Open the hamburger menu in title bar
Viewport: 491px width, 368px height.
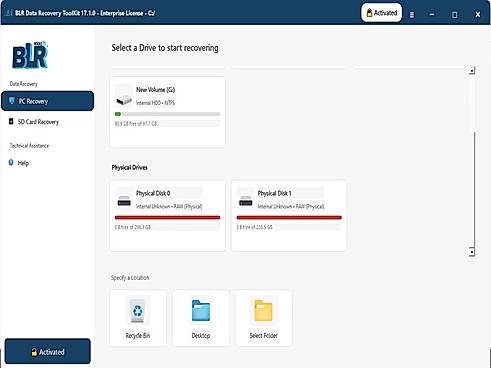point(412,15)
